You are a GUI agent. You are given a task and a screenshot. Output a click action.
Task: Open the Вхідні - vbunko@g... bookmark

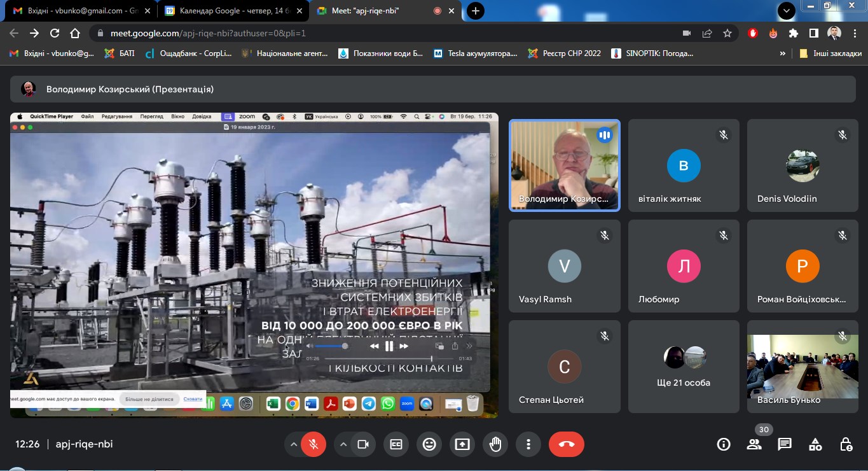tap(52, 53)
